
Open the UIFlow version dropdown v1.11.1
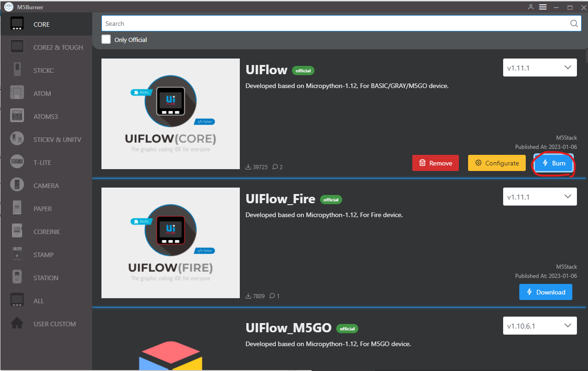(x=540, y=67)
